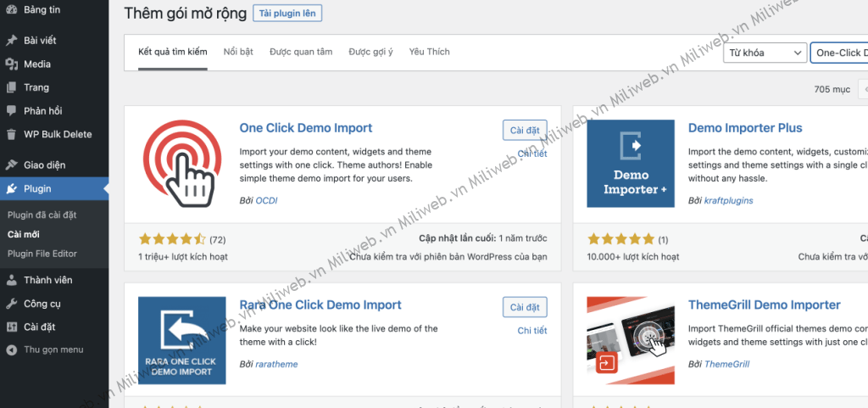Click the Rara One Click Demo Import logo
The image size is (868, 408).
[182, 340]
